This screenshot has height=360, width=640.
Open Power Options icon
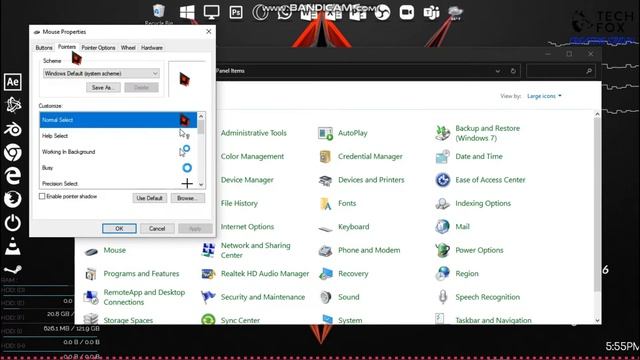tap(442, 250)
